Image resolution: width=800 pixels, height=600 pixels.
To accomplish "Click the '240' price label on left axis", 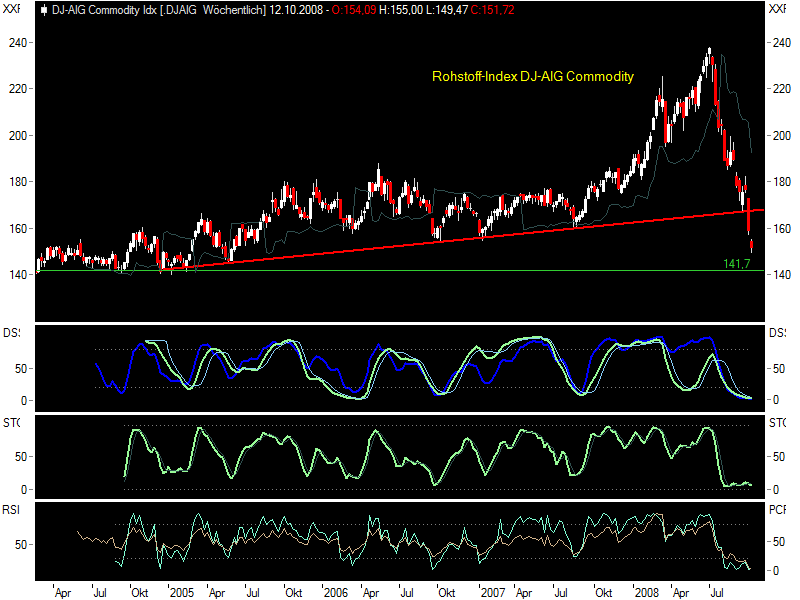I will [18, 43].
